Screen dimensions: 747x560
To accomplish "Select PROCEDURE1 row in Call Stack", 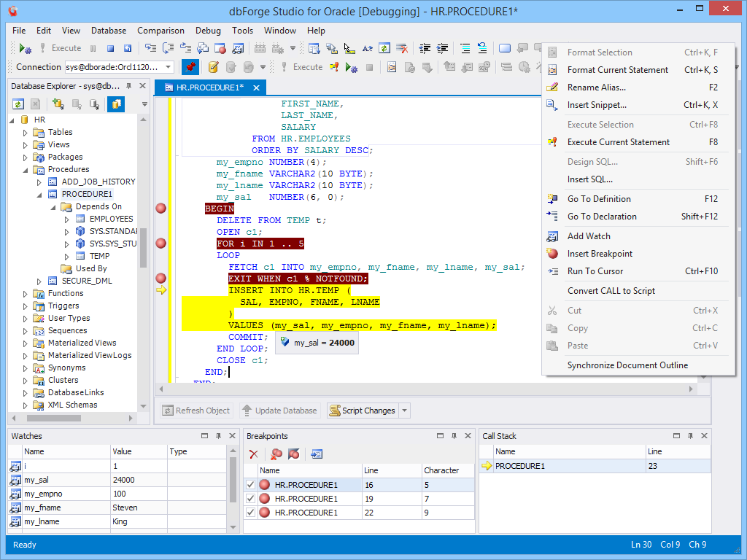I will tap(595, 466).
